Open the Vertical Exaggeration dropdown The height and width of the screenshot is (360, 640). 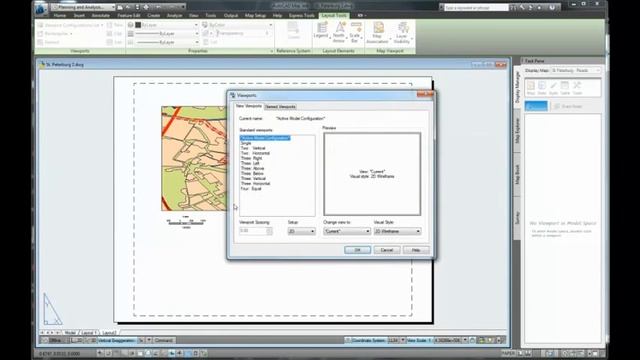(149, 340)
